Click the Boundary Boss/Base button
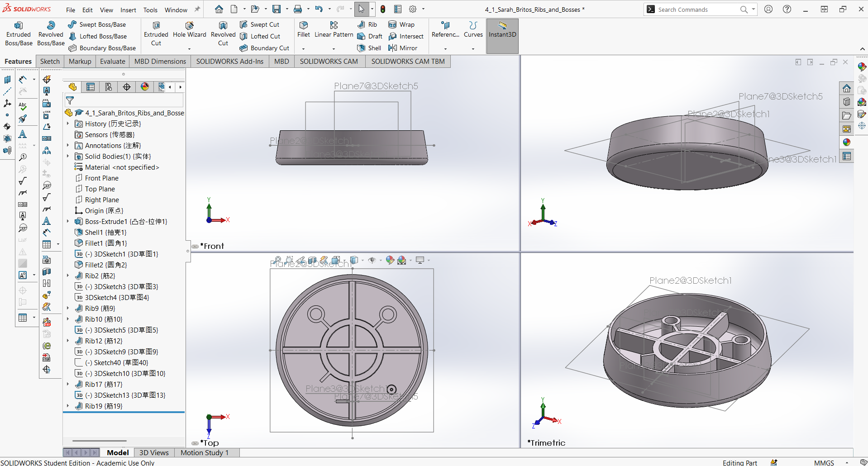 (102, 48)
